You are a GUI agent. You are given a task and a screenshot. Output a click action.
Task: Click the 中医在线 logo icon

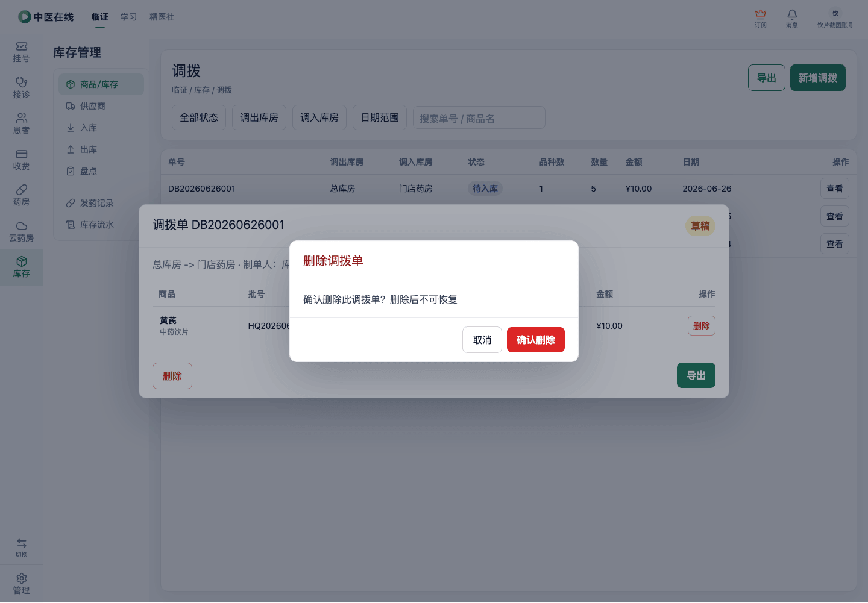(x=24, y=17)
